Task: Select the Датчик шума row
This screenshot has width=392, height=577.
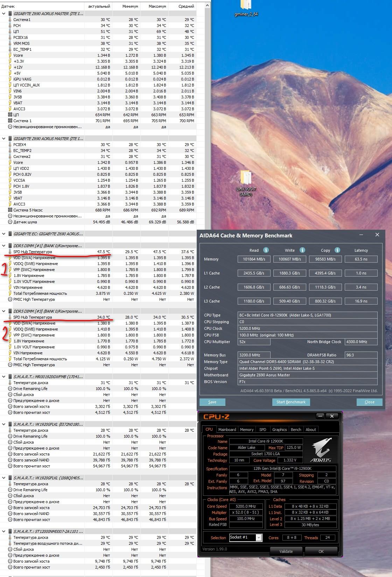Action: point(98,222)
